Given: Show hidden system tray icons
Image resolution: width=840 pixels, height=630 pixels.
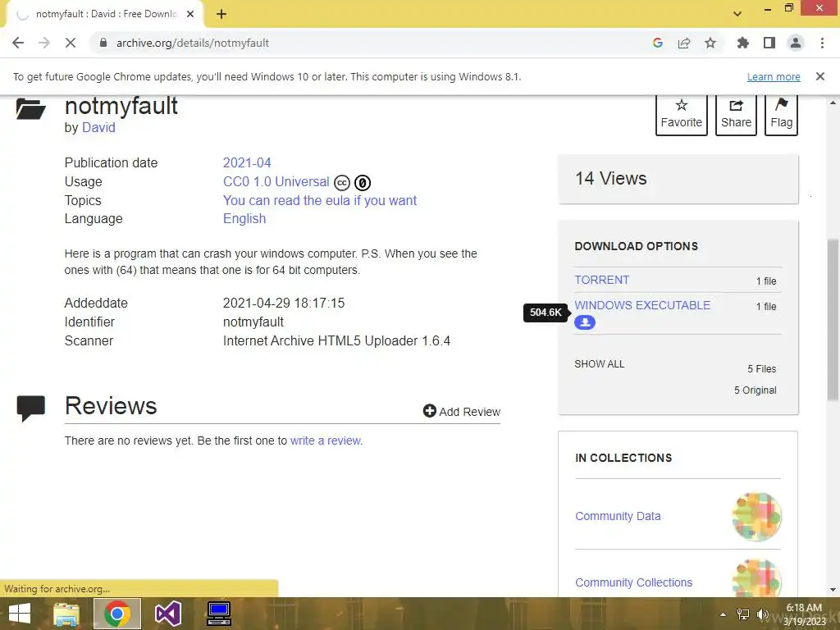Looking at the screenshot, I should tap(723, 614).
